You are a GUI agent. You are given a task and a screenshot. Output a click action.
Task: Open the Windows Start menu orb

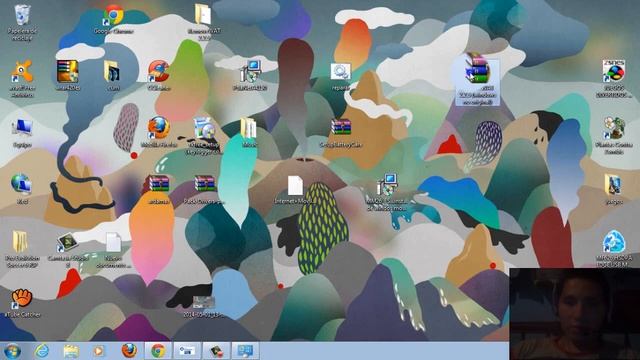[12, 351]
